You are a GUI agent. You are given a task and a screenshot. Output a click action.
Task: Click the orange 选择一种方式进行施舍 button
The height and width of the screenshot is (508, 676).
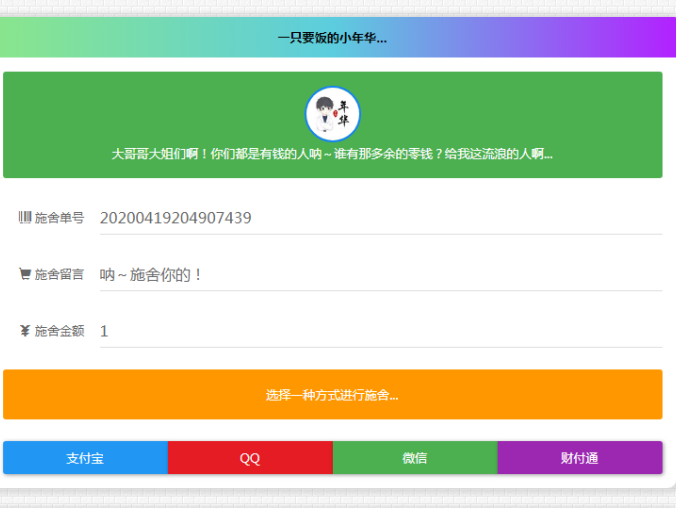coord(332,394)
